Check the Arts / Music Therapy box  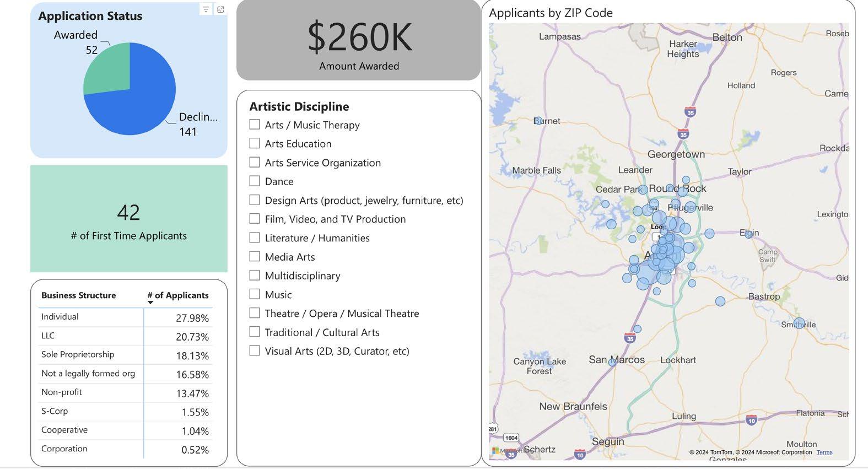tap(255, 125)
